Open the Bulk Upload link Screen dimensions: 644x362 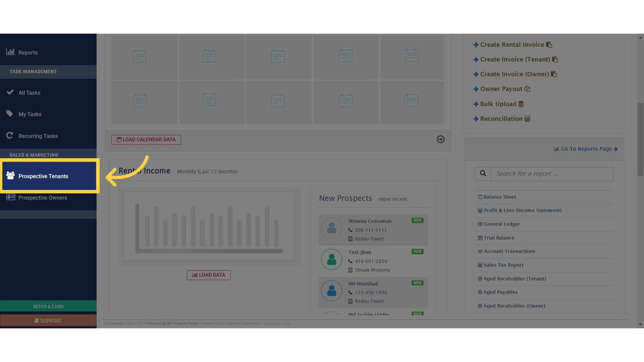click(498, 104)
